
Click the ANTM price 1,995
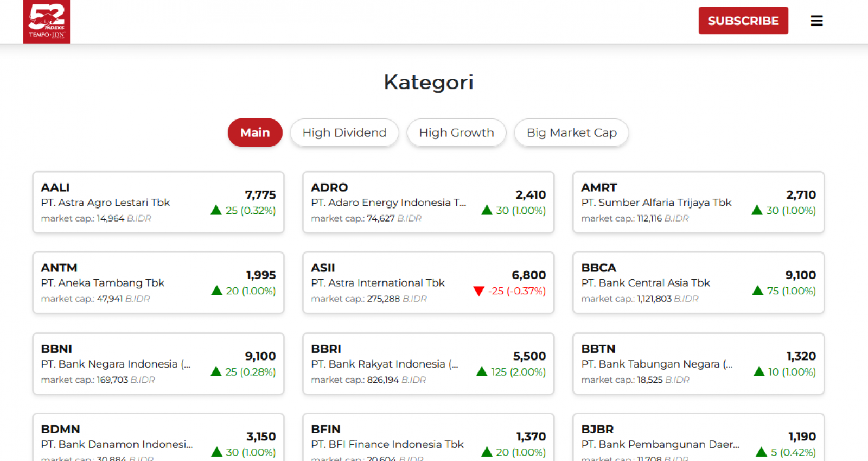[261, 275]
